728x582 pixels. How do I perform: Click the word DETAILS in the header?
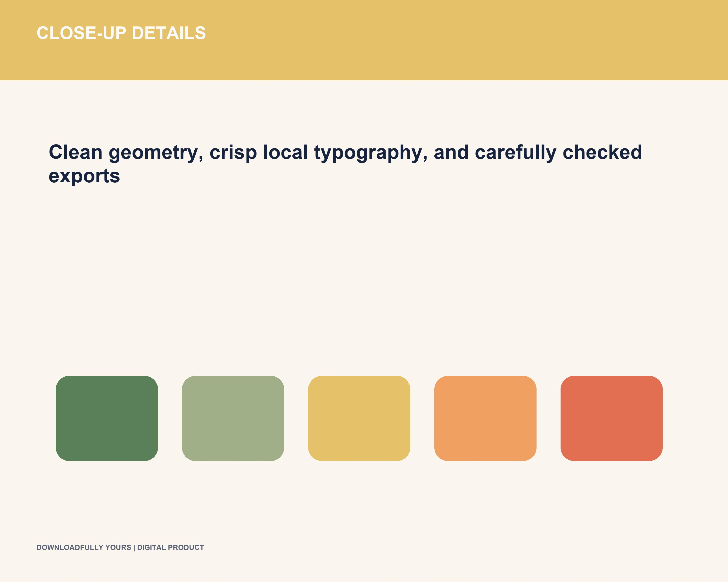(169, 33)
